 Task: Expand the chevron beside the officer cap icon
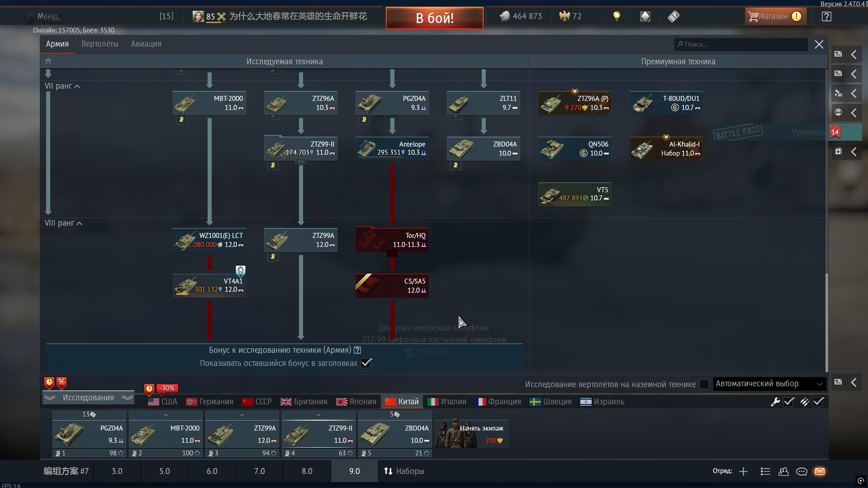pos(854,113)
